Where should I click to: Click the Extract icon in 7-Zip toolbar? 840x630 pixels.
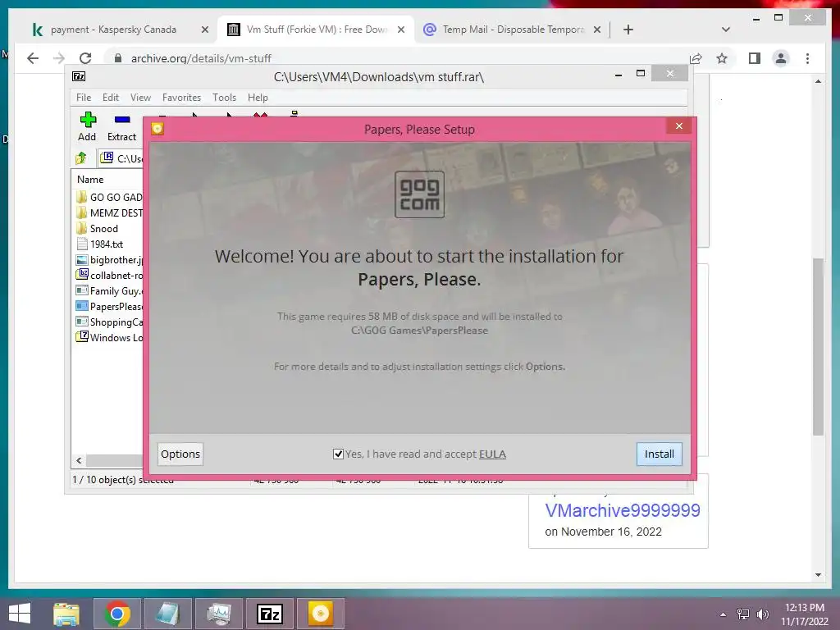[x=121, y=126]
